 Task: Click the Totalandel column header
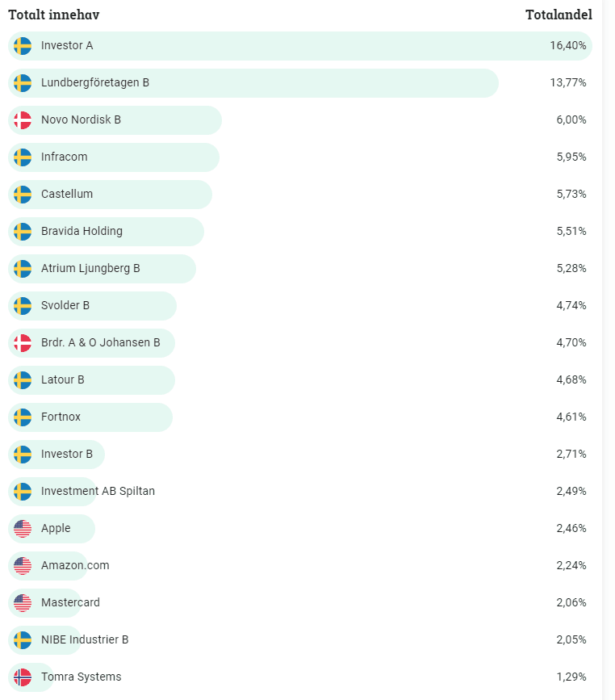click(x=559, y=15)
